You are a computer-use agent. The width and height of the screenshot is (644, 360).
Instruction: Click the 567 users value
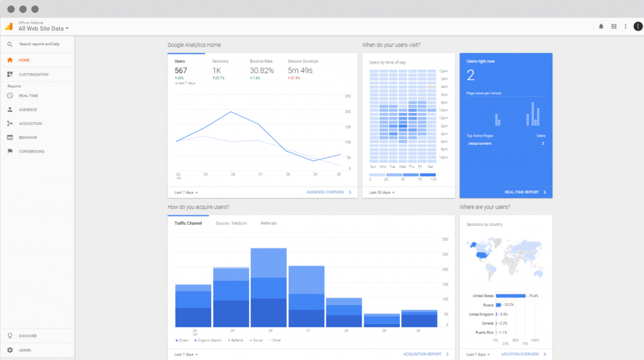point(180,70)
